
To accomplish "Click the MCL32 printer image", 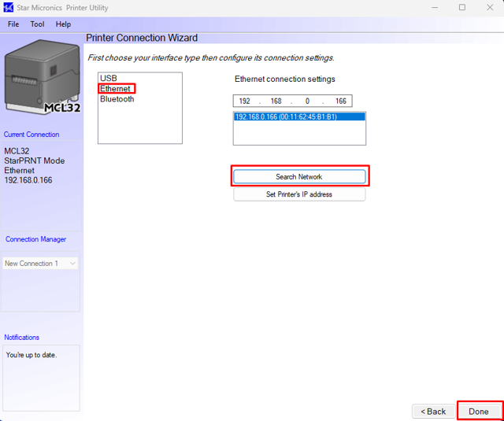I will coord(42,77).
